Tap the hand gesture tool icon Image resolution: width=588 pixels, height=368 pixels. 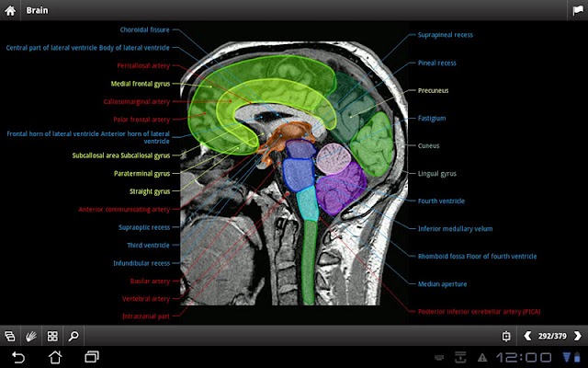(x=31, y=336)
